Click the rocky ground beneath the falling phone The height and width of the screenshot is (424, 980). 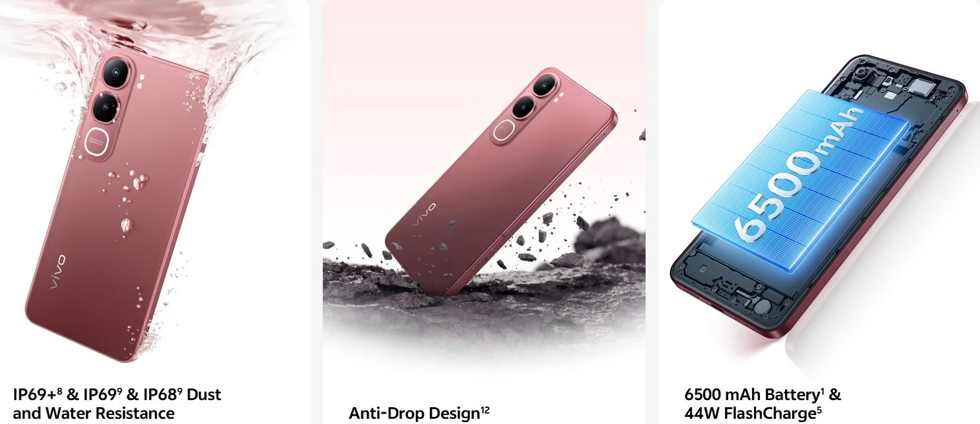(484, 290)
